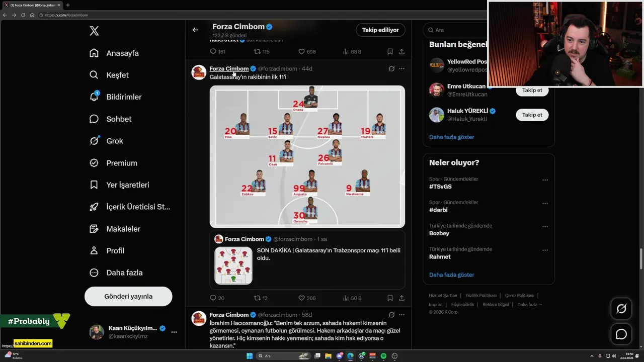
Task: Open Forza Cimbom avatar on lineup post
Action: click(199, 72)
